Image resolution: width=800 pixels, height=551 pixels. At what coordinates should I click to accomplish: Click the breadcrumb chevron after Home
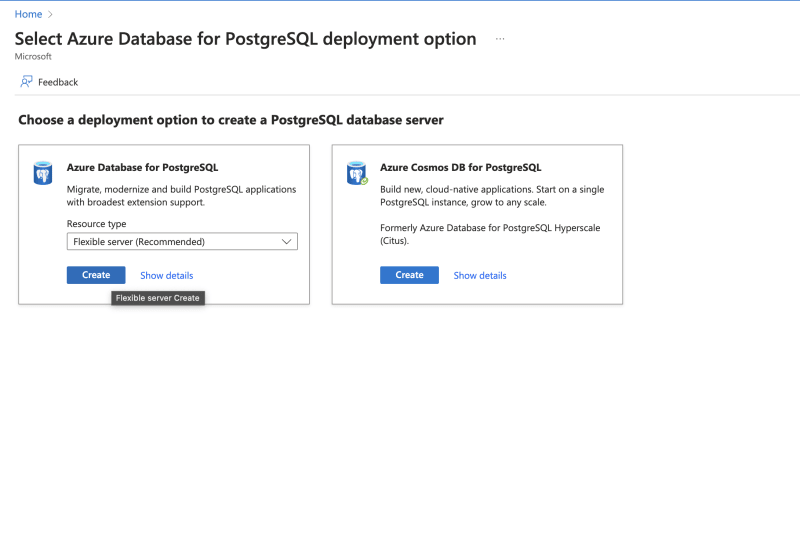coord(50,14)
